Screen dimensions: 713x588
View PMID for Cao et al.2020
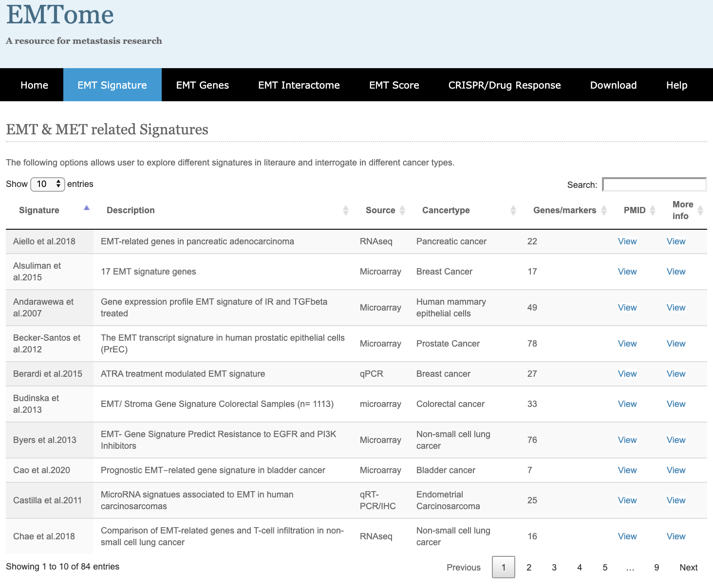[627, 470]
